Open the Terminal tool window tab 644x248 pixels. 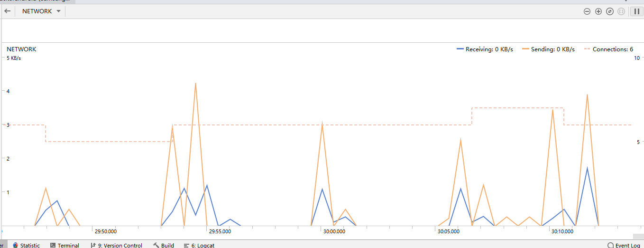[64, 245]
